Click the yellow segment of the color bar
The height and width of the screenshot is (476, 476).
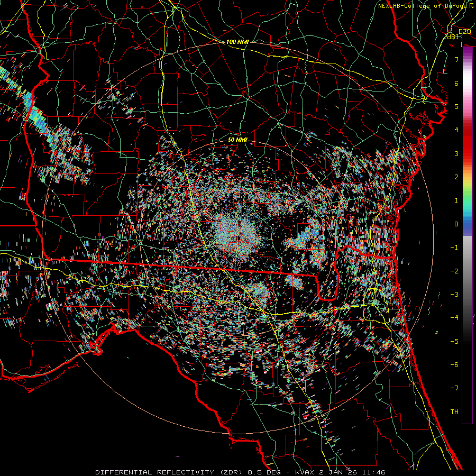(x=467, y=181)
